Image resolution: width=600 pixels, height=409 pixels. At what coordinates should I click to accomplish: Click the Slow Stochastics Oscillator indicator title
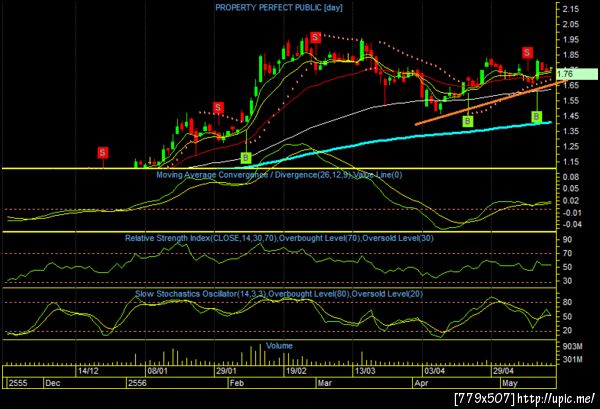coord(279,294)
